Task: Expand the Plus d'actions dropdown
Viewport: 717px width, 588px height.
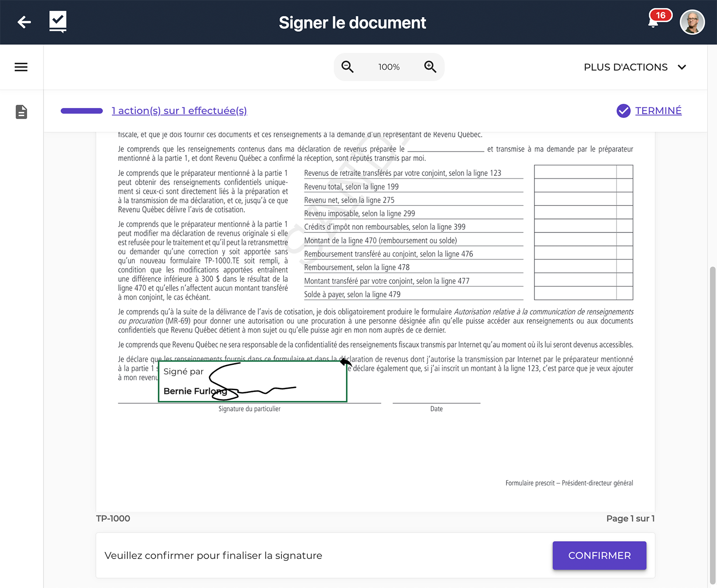Action: (635, 67)
